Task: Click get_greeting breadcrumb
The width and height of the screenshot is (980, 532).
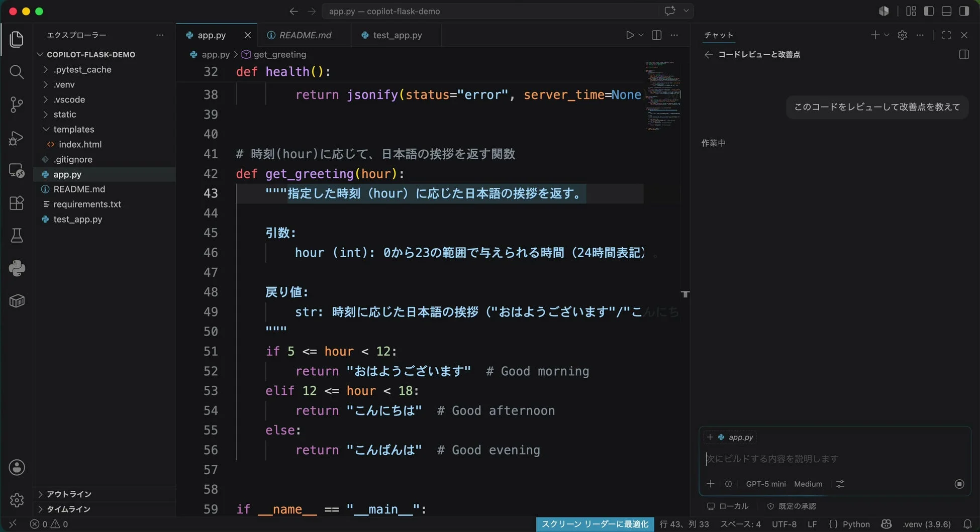Action: click(279, 54)
